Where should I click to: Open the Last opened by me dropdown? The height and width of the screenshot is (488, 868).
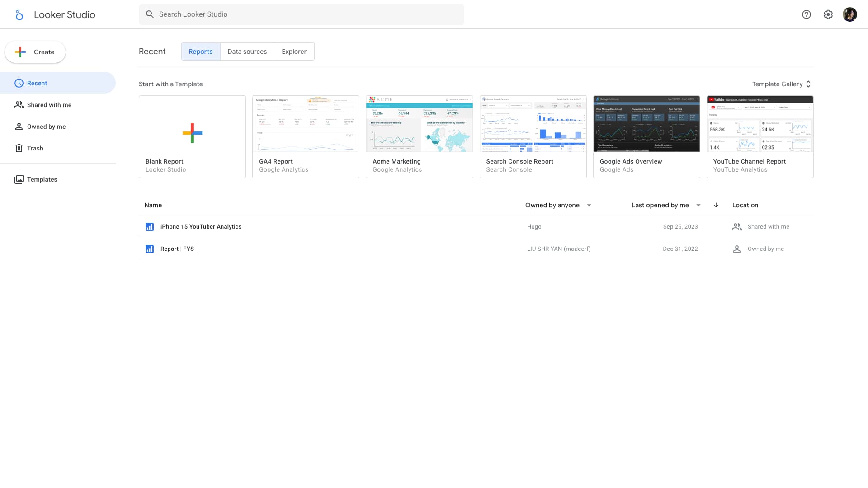click(x=666, y=205)
